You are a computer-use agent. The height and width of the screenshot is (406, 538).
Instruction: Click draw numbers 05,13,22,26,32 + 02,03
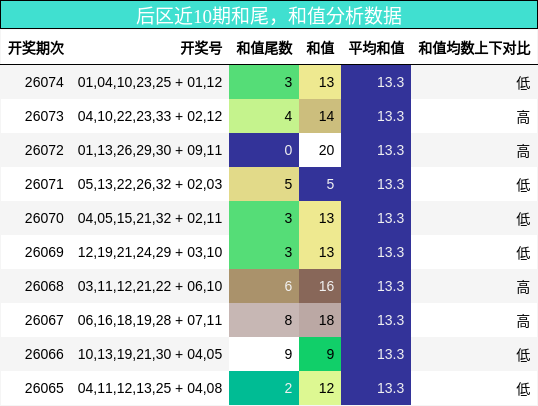click(x=150, y=184)
